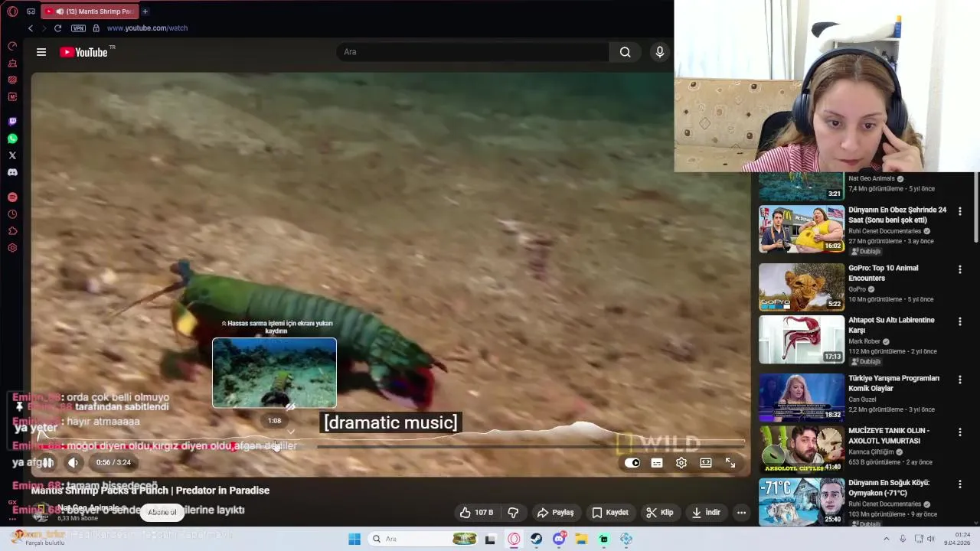Screen dimensions: 980x551
Task: Open Twitch in the sidebar
Action: (12, 122)
